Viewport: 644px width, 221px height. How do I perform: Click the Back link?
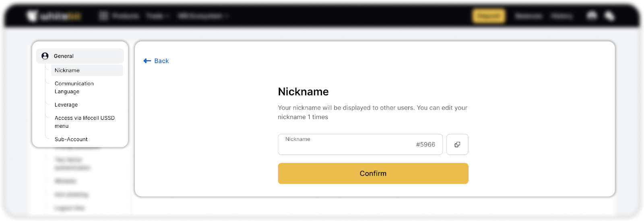click(161, 61)
